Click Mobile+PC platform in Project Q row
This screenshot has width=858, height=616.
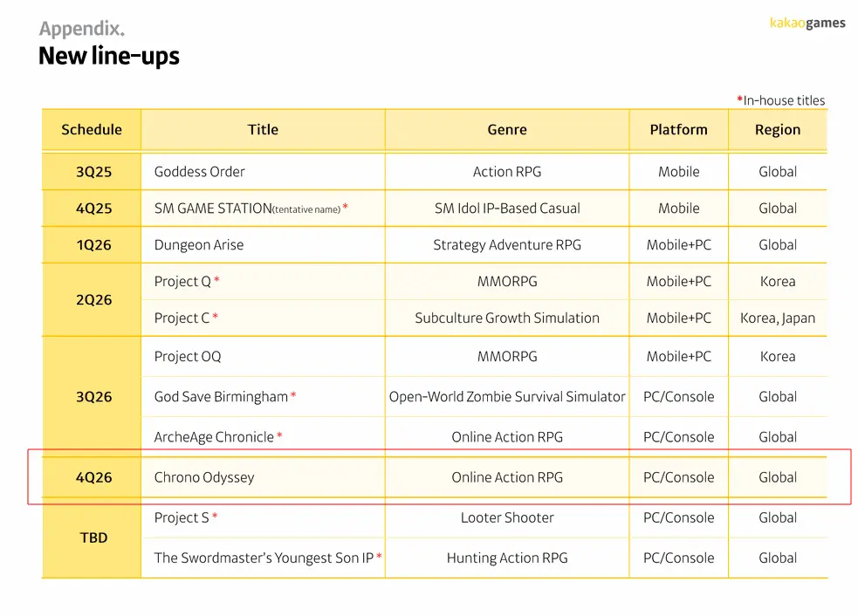(678, 282)
